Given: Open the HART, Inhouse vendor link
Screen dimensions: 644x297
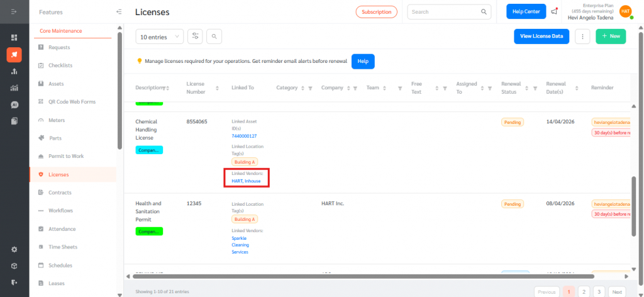Looking at the screenshot, I should coord(246,181).
